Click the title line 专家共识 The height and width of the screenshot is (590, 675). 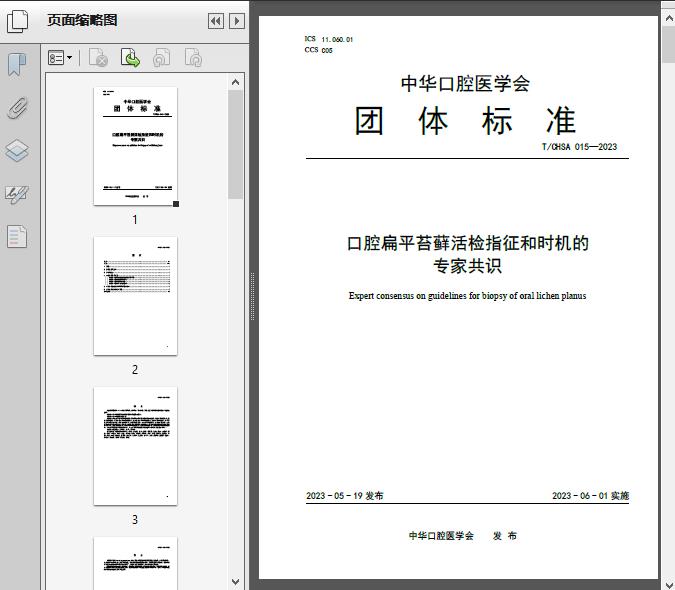point(468,266)
